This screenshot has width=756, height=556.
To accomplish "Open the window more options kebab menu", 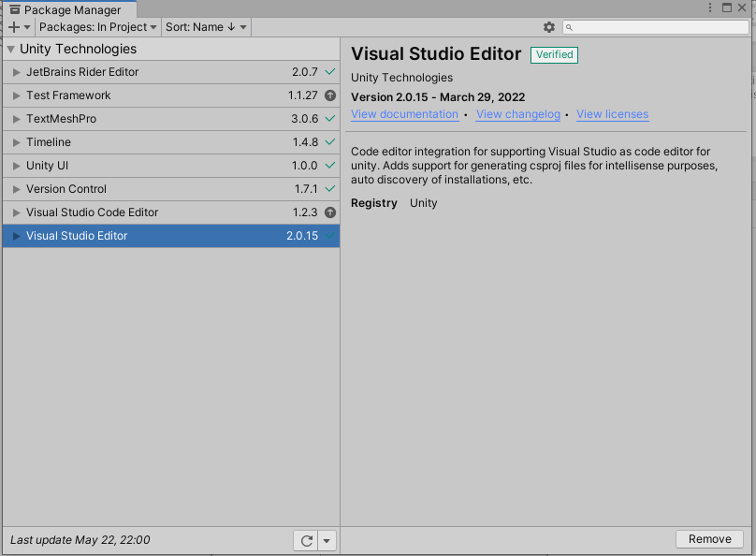I will [710, 7].
